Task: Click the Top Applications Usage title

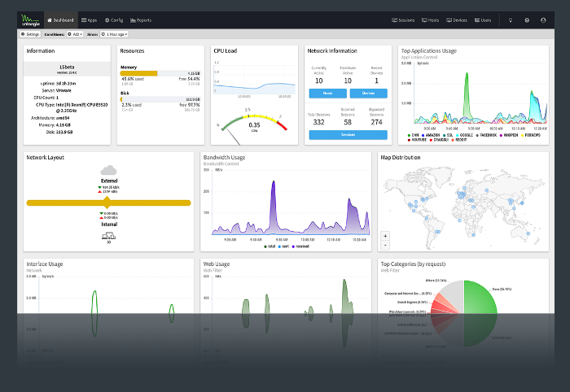Action: 429,50
